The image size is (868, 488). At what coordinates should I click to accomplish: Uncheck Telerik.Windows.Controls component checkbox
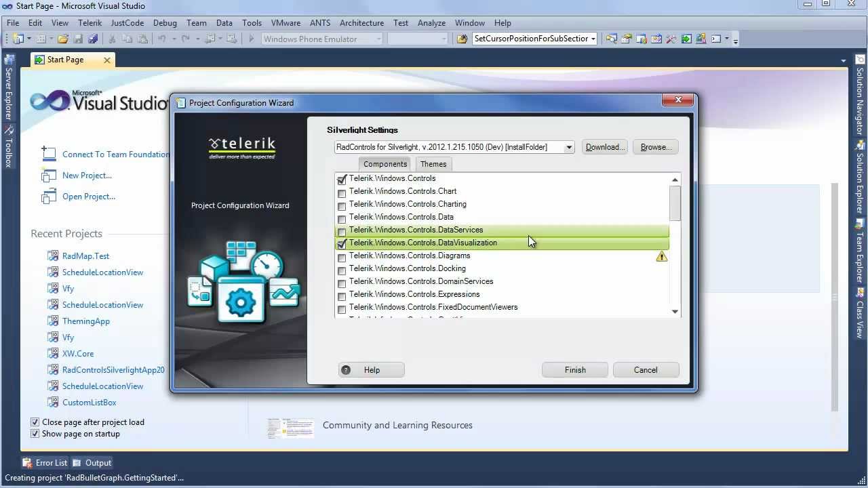tap(342, 180)
